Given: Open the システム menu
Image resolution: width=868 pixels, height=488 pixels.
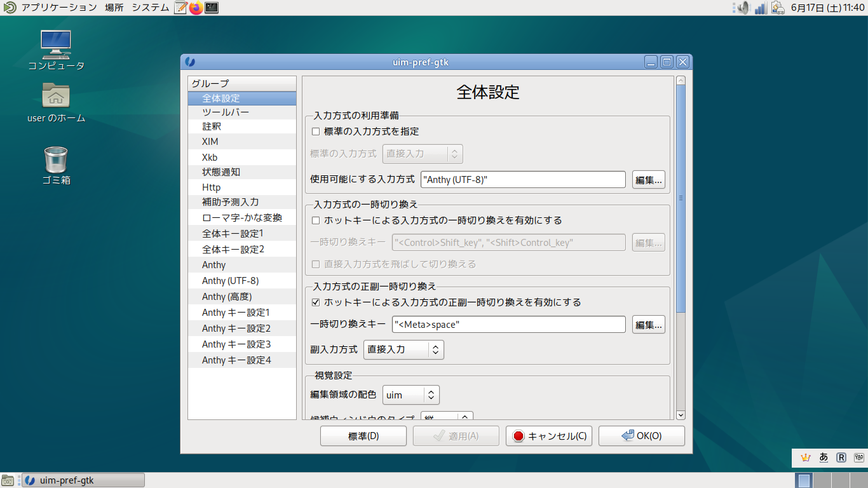Looking at the screenshot, I should click(151, 8).
